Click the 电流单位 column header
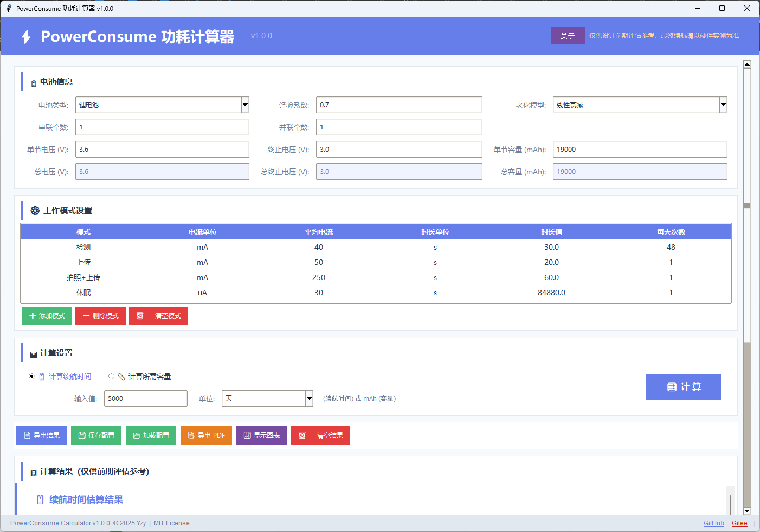 pyautogui.click(x=203, y=232)
